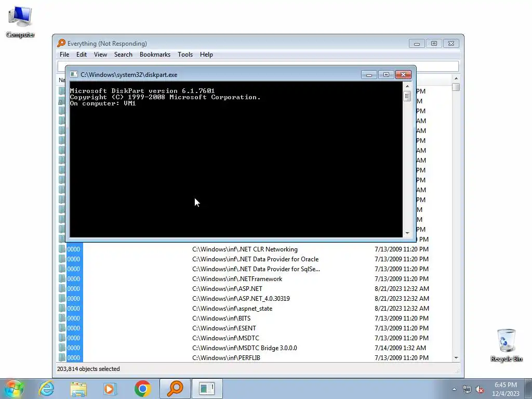Click diskpart console title bar icon
This screenshot has width=532, height=399.
tap(74, 75)
